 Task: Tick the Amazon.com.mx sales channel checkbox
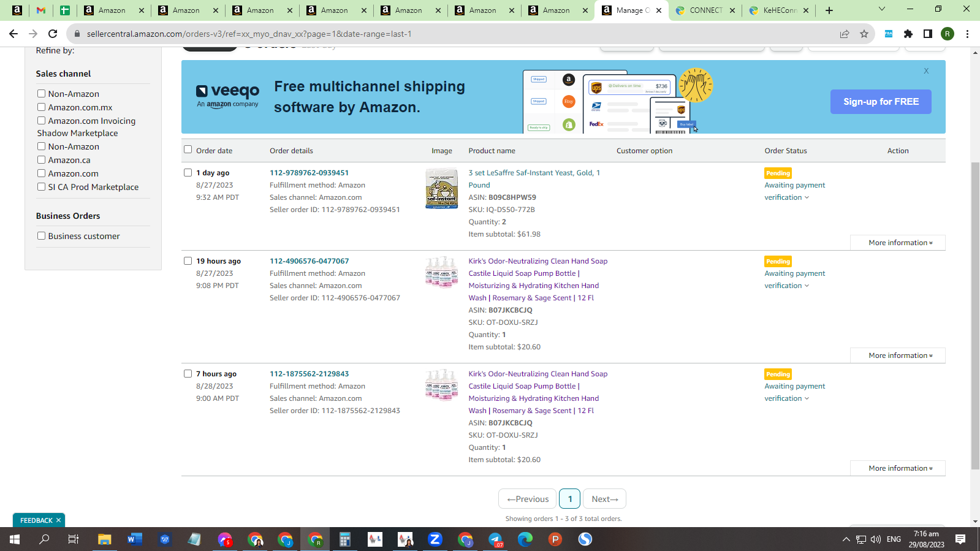click(41, 107)
